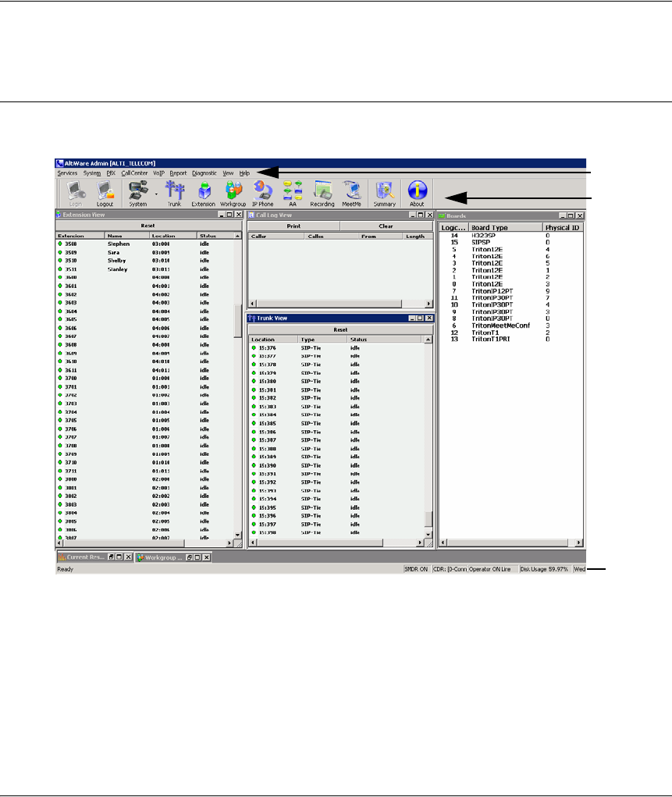
Task: Click the SMDR ON status indicator
Action: click(x=416, y=569)
